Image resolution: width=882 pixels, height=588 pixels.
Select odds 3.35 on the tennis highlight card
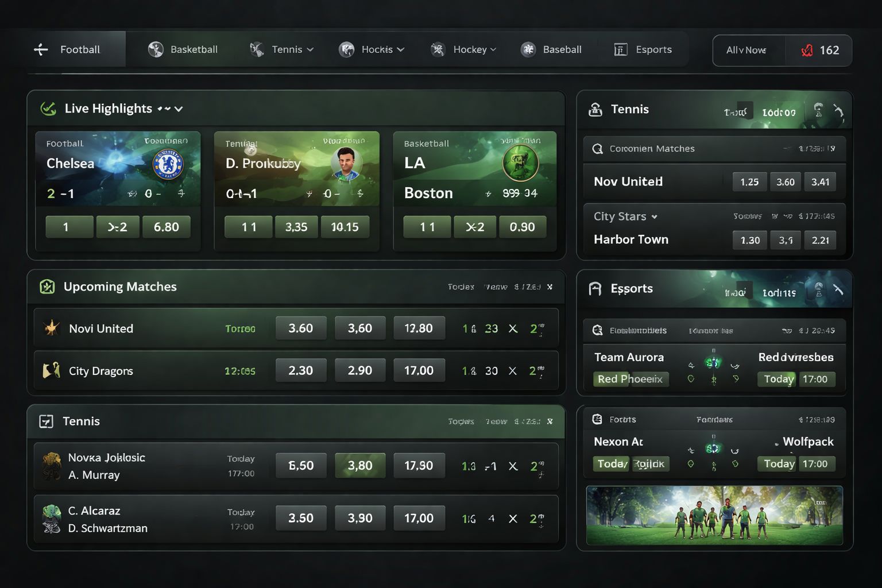click(296, 227)
